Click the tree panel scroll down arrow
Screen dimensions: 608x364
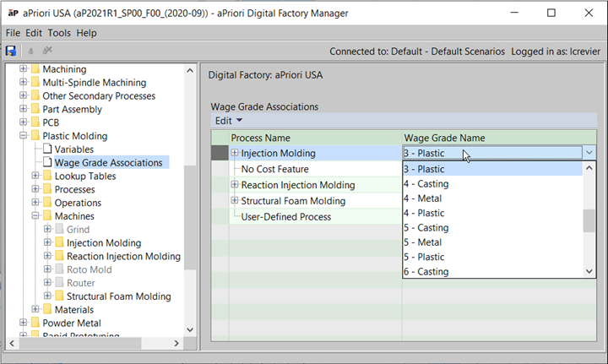point(190,329)
